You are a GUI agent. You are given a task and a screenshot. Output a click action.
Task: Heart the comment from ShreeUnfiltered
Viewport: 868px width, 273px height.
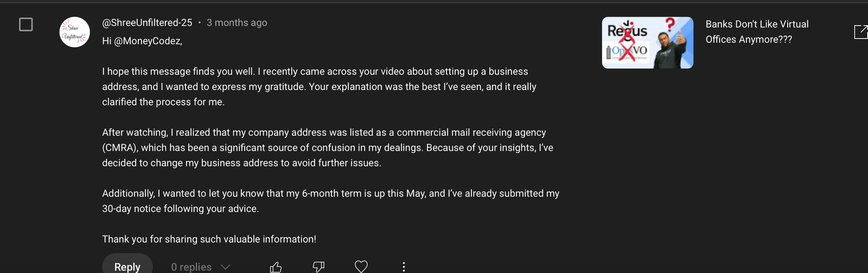point(361,266)
